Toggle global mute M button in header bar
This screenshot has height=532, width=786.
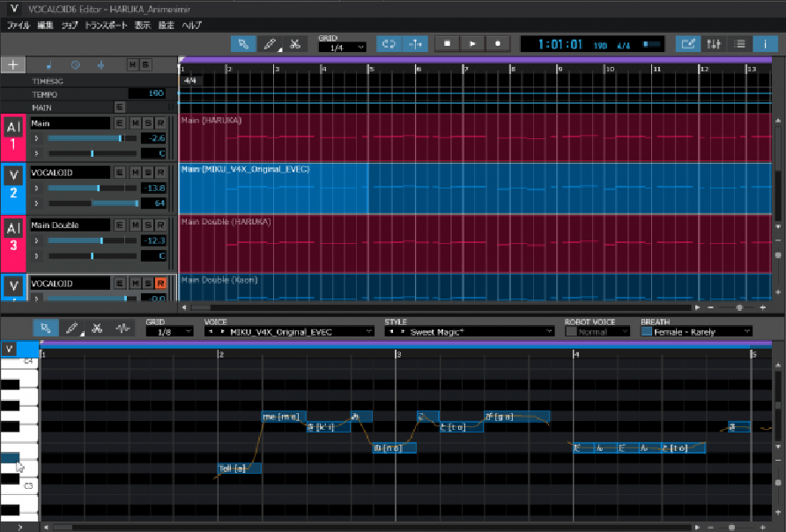tap(132, 64)
